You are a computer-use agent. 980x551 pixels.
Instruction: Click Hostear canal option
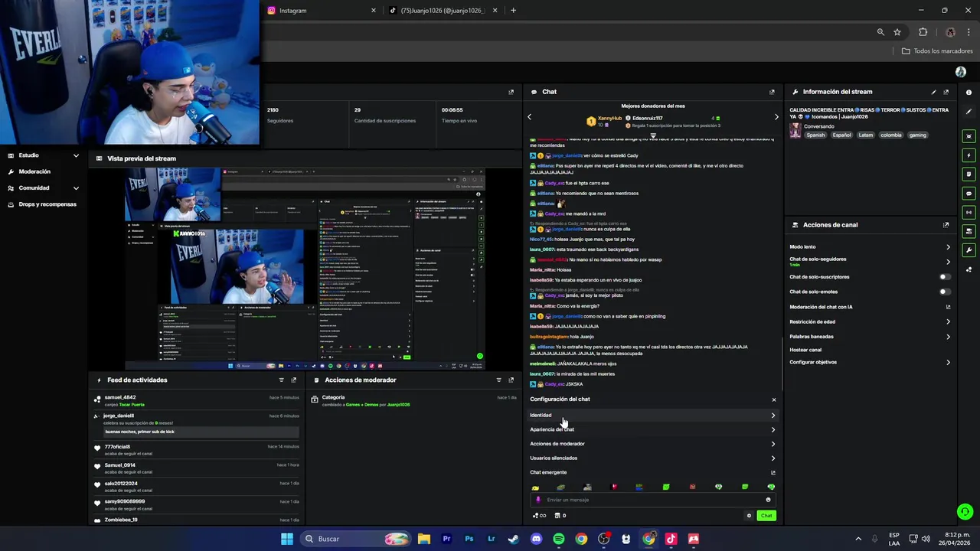(x=805, y=350)
